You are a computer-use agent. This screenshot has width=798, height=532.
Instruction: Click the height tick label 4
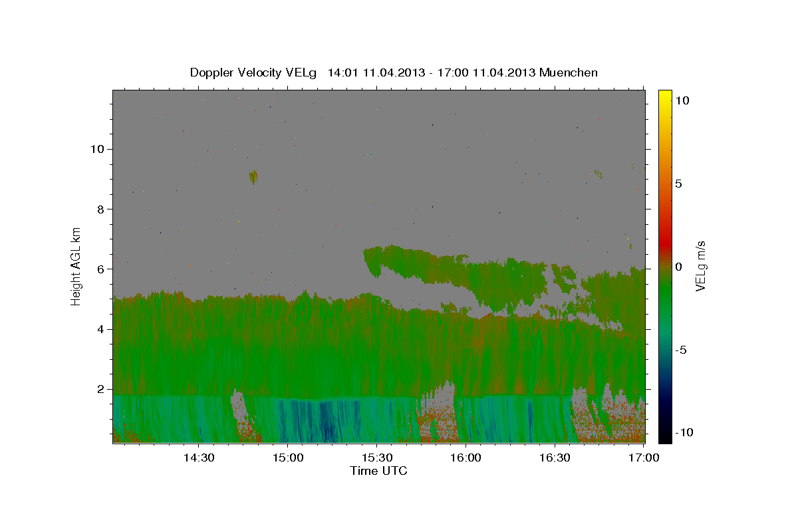[100, 329]
